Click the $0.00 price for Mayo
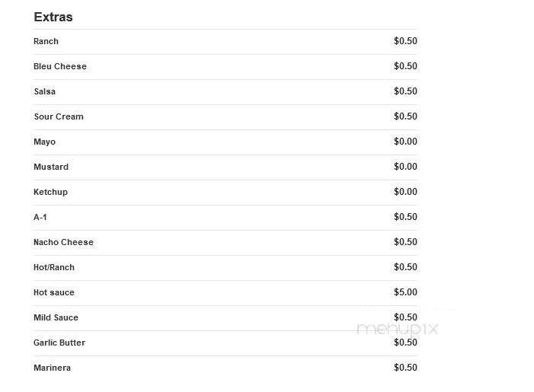Viewport: 534px width, 392px height. (x=405, y=142)
